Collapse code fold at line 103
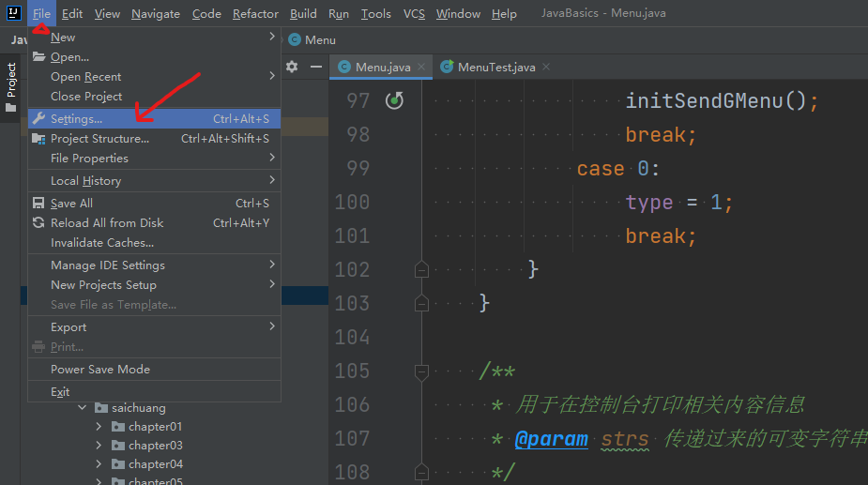The width and height of the screenshot is (868, 485). click(422, 303)
